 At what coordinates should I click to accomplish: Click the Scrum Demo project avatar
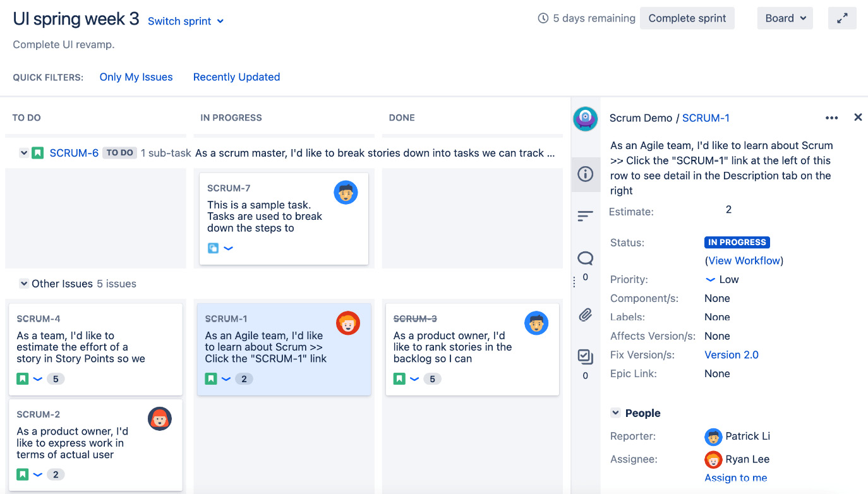click(x=585, y=118)
